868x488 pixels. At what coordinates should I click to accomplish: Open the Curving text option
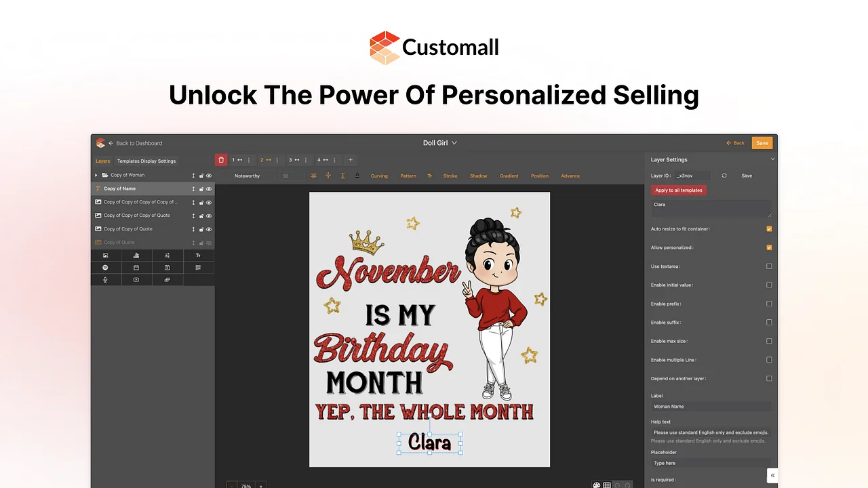(379, 176)
